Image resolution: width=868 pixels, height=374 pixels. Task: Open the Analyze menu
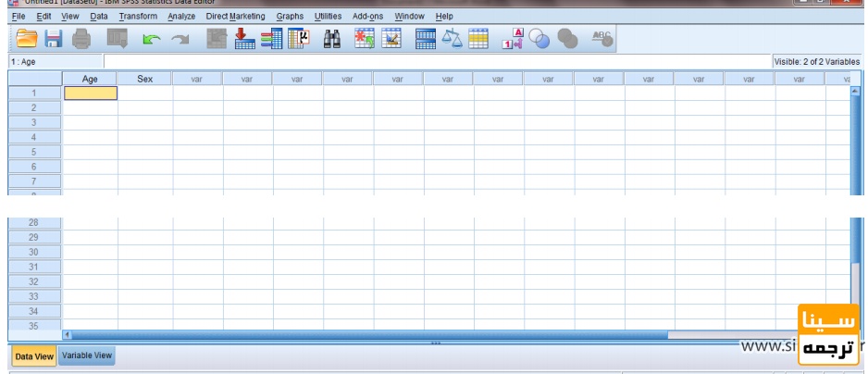click(181, 17)
